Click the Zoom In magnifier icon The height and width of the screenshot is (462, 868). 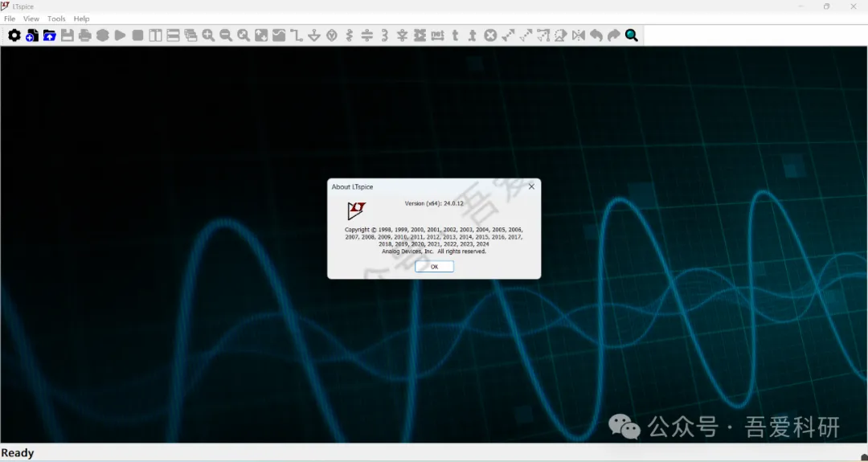(208, 35)
